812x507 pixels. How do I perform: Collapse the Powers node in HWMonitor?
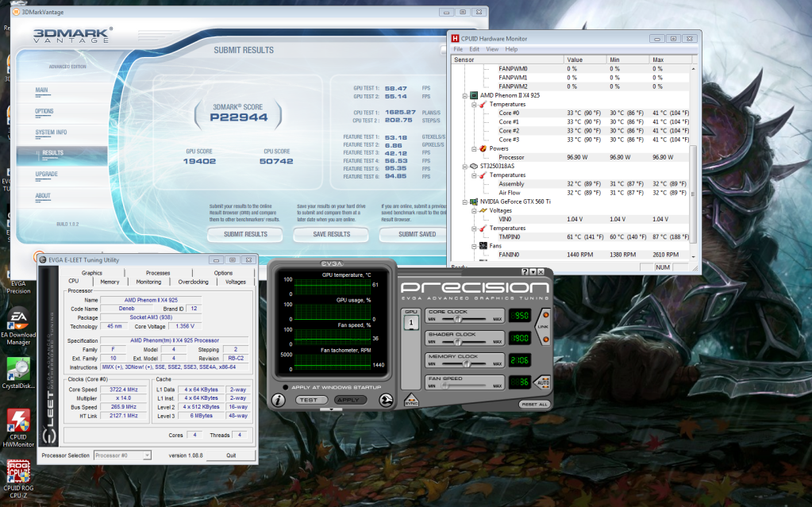[474, 148]
